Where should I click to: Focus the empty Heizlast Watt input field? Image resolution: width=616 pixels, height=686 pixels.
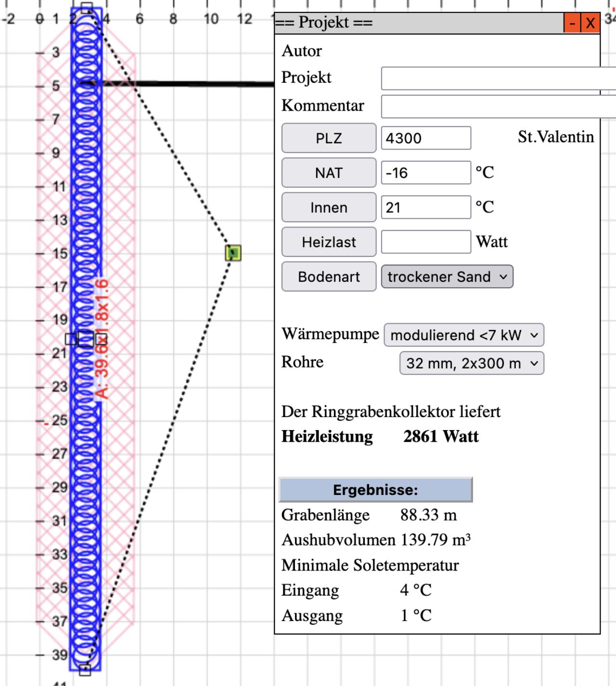tap(426, 242)
